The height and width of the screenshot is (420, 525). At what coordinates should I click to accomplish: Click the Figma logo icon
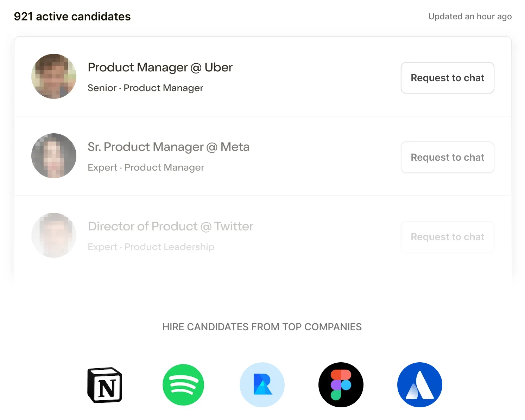coord(341,385)
